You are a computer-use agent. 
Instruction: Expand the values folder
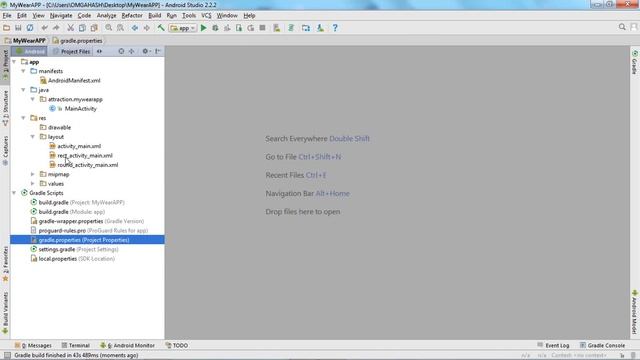(x=33, y=184)
